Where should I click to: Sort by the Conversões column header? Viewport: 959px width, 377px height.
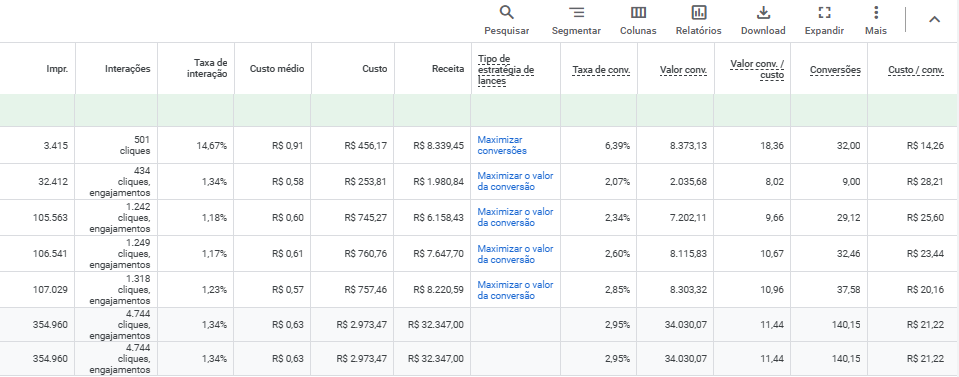(835, 70)
